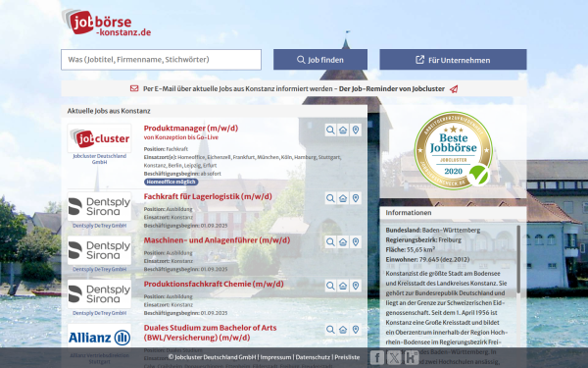Open the Datenschutz footer link
Viewport: 588px width, 368px height.
tap(313, 357)
